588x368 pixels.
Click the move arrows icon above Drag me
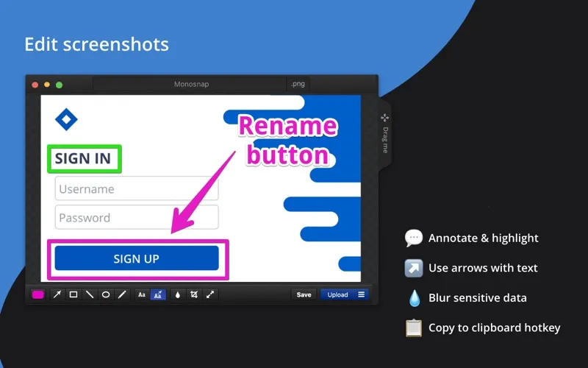point(384,118)
